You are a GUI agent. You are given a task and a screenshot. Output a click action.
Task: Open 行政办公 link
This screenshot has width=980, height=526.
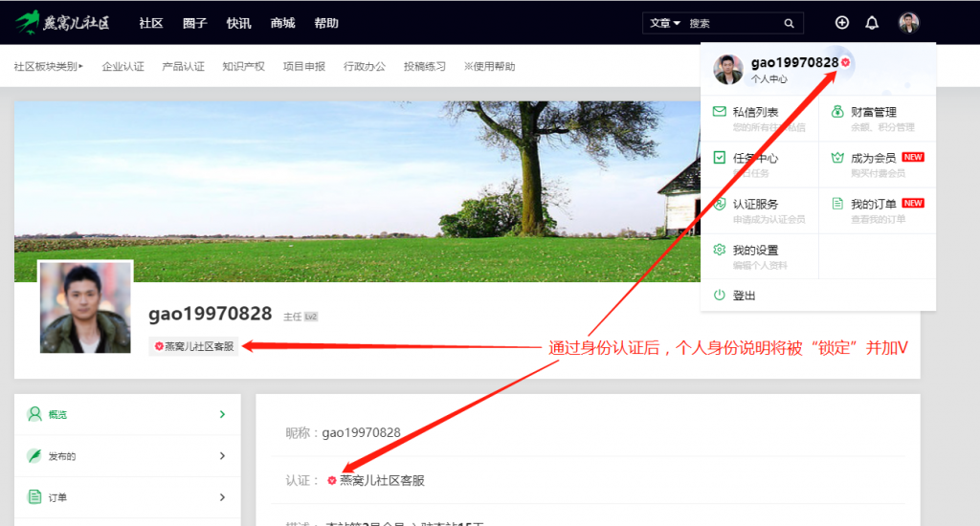(x=365, y=66)
